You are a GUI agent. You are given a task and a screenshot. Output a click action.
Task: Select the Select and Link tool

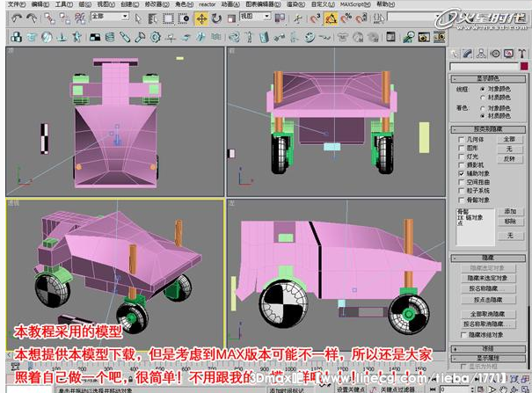tap(49, 18)
